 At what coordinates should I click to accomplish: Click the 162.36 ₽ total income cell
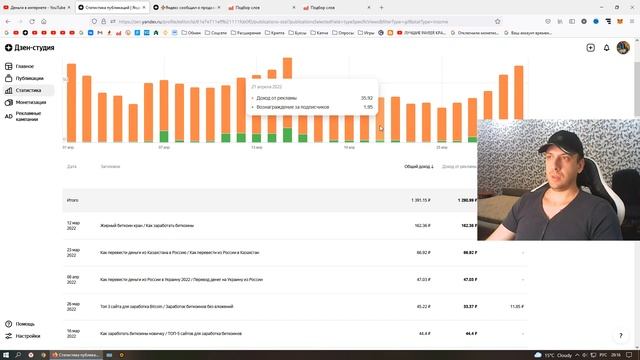pos(422,225)
